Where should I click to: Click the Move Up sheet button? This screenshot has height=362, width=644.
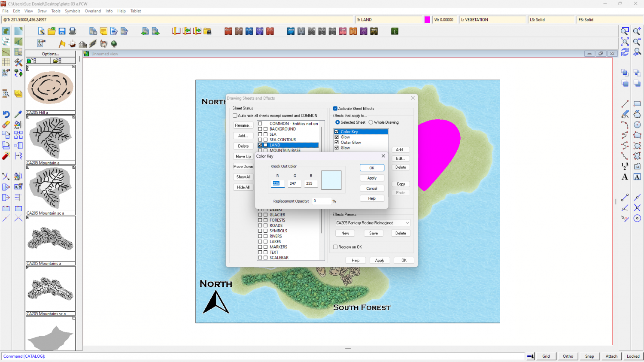pos(243,156)
